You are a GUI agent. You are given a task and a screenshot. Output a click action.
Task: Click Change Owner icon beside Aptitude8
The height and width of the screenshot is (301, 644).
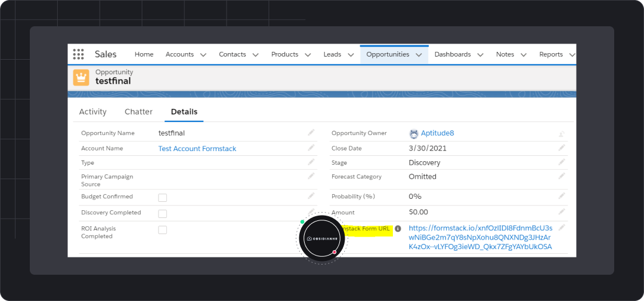coord(562,134)
